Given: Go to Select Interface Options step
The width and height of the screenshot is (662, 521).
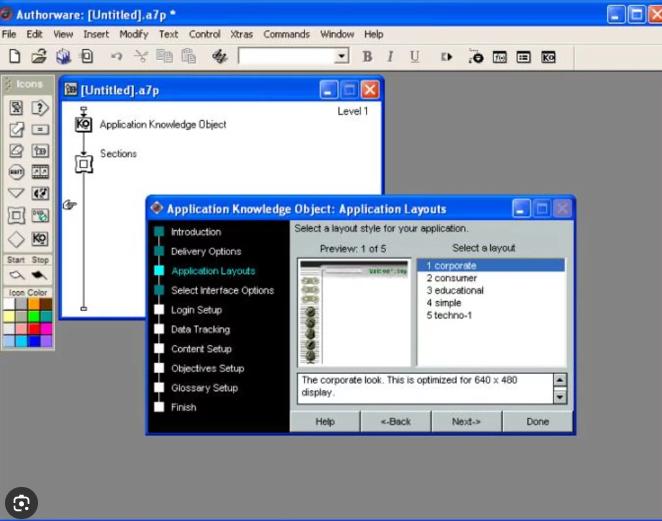Looking at the screenshot, I should pos(222,290).
